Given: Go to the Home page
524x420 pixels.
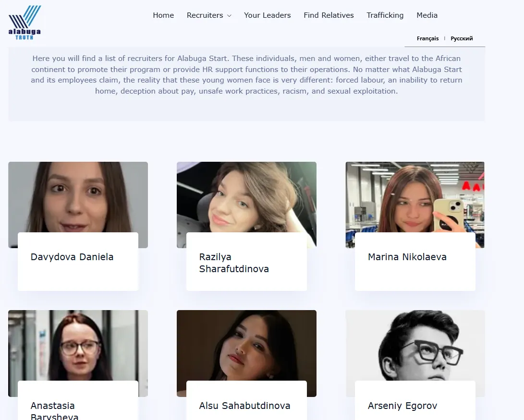Looking at the screenshot, I should 163,15.
